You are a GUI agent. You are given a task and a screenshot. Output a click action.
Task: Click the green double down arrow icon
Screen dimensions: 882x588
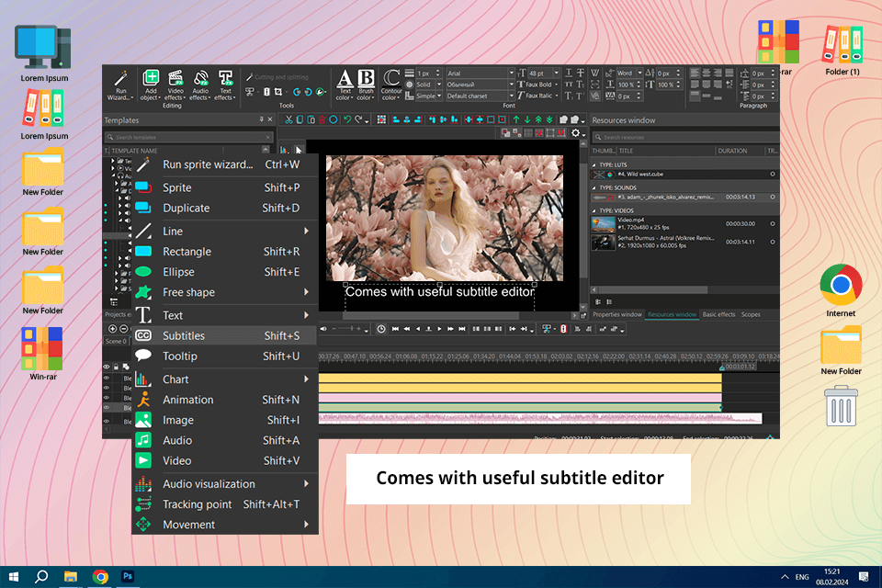point(549,119)
